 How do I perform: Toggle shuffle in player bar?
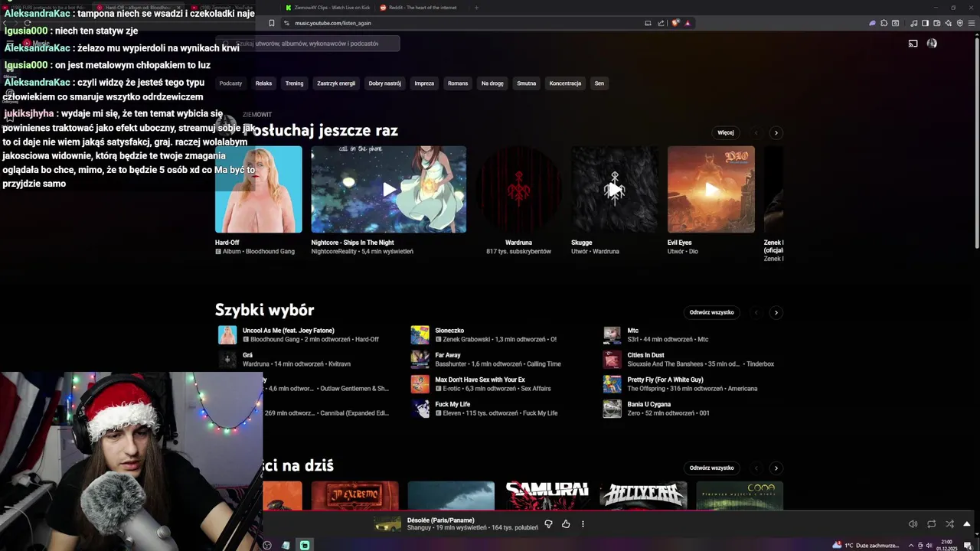click(x=949, y=524)
